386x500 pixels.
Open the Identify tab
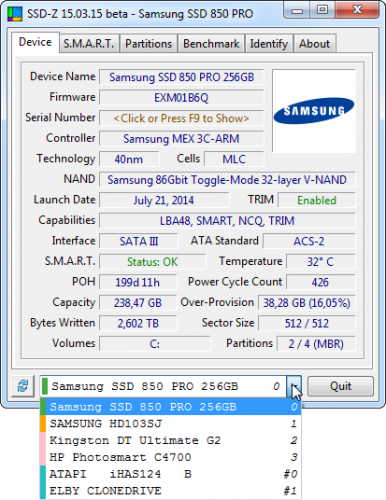click(269, 44)
